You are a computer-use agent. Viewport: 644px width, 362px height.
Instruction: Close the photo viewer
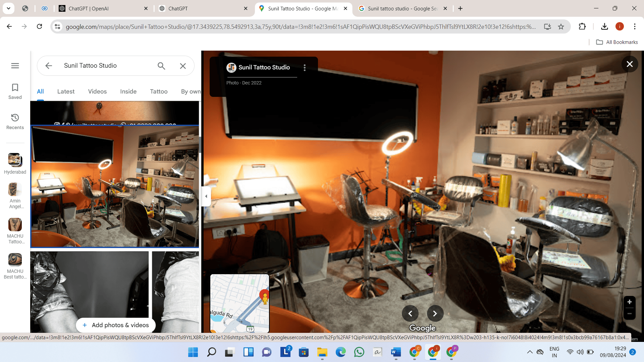click(630, 64)
